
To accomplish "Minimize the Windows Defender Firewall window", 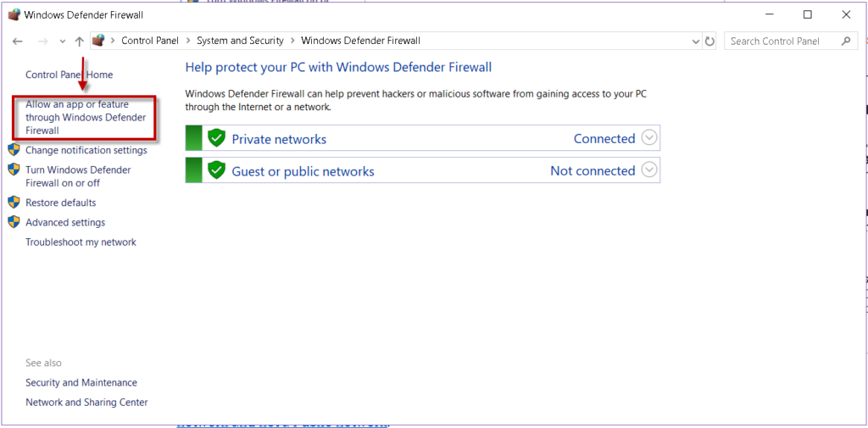I will tap(769, 15).
